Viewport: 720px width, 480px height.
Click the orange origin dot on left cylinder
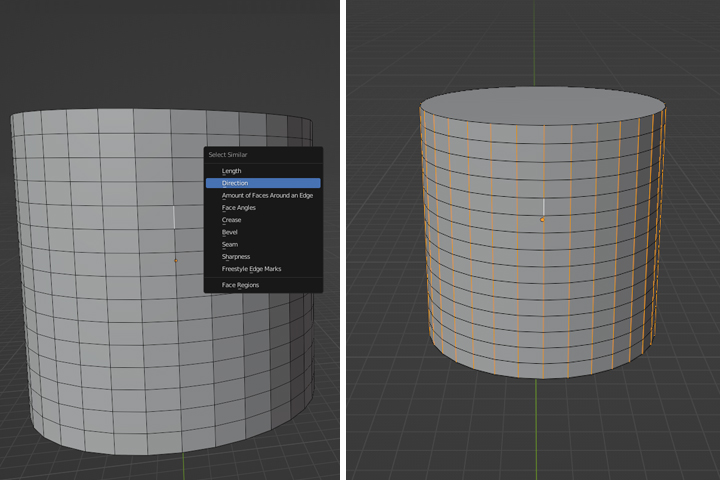[x=176, y=260]
